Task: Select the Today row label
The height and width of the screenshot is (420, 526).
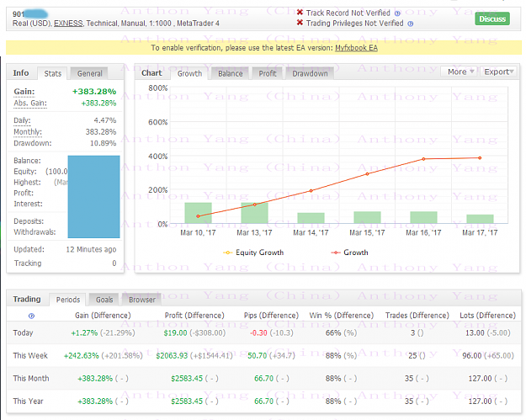Action: (x=24, y=333)
